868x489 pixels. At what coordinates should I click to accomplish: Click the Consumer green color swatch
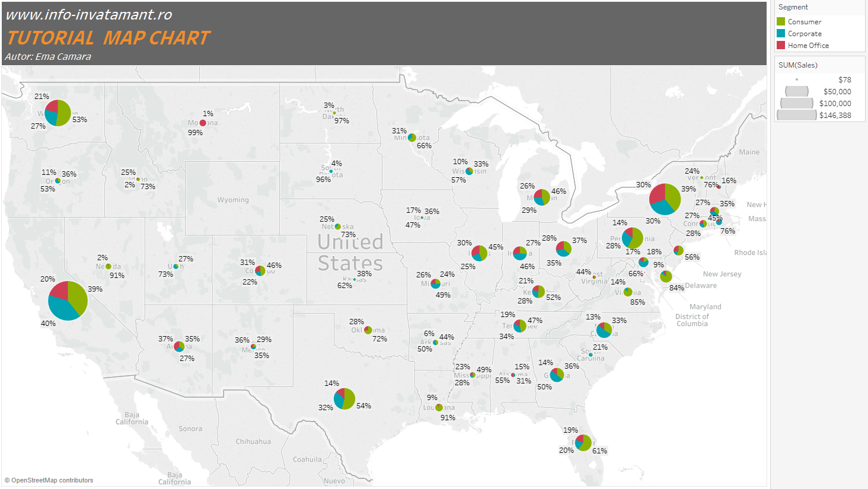[x=781, y=21]
